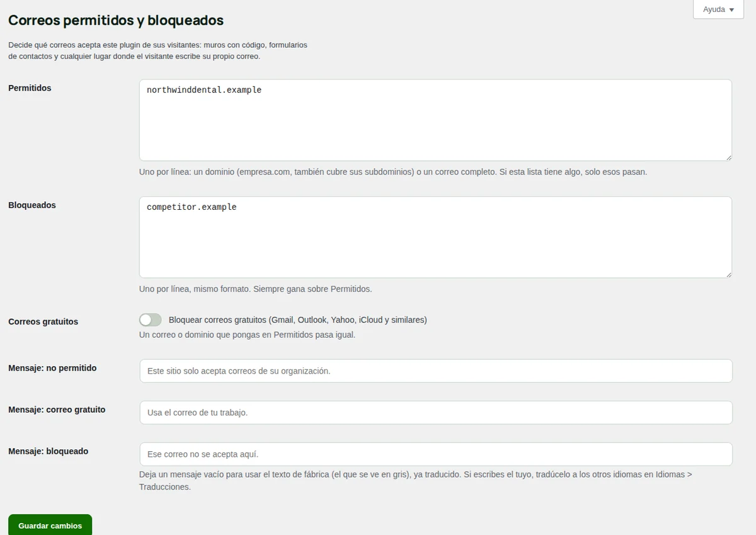The width and height of the screenshot is (756, 535).
Task: Grab the Permitidos textarea resize handle
Action: coord(728,156)
